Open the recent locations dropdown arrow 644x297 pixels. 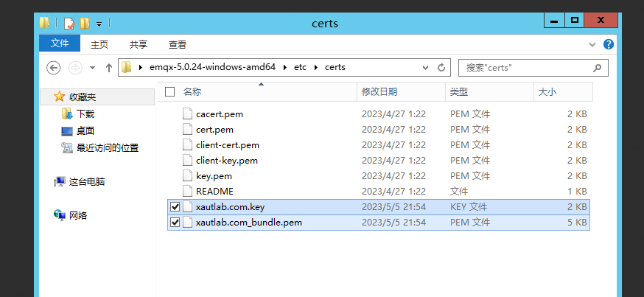[92, 68]
